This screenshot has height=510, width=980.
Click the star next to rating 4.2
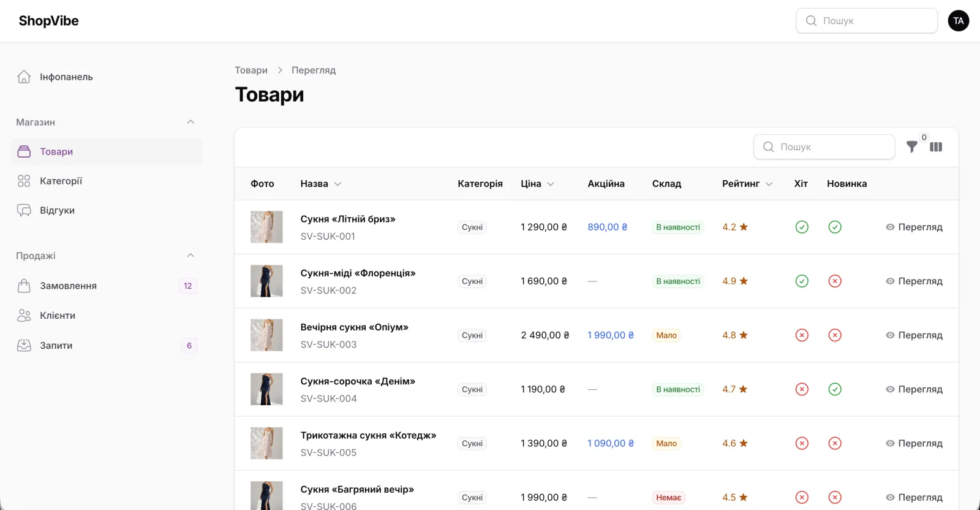[744, 227]
